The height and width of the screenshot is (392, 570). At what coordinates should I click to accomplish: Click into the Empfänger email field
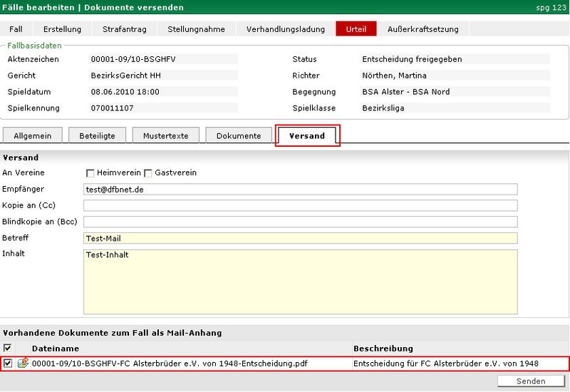pos(300,190)
